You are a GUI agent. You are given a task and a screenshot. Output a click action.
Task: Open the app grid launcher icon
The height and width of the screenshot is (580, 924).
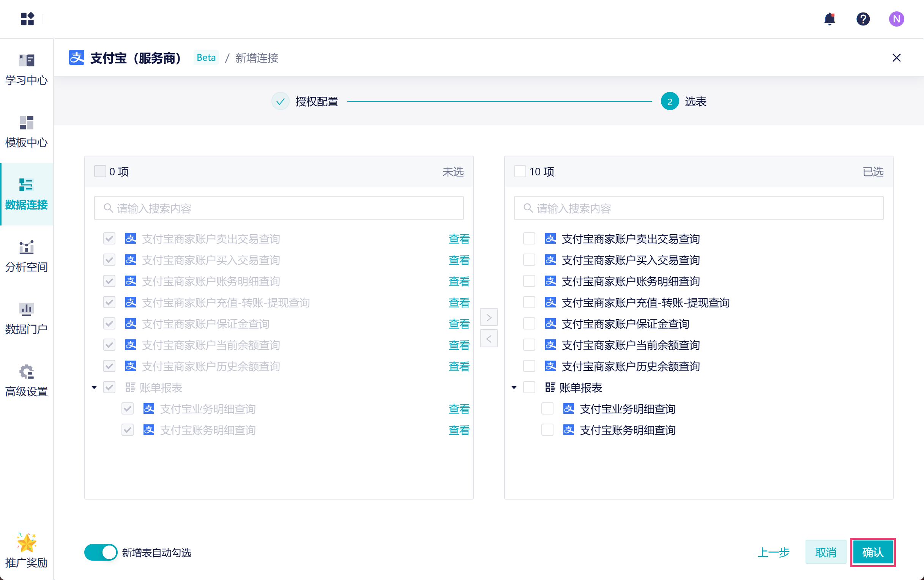[x=27, y=19]
